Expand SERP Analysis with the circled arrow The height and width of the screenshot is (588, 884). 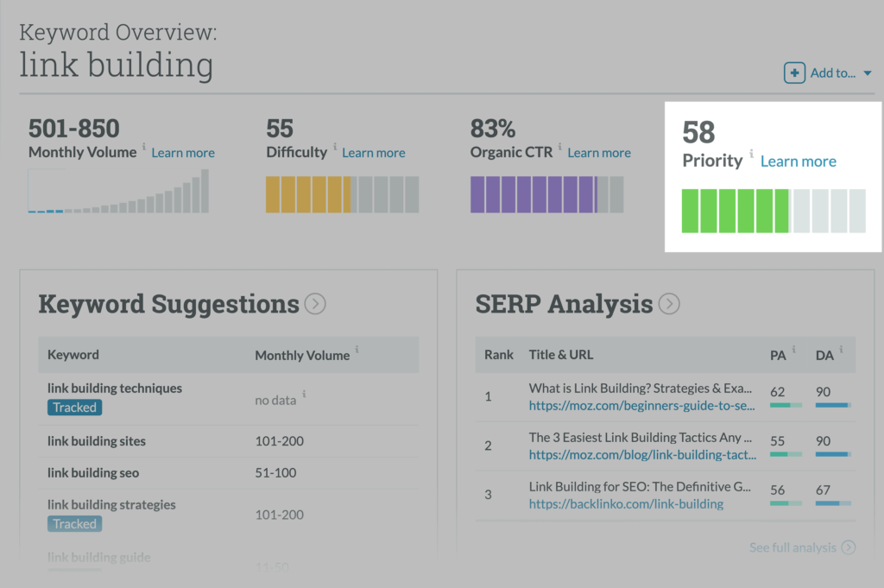pyautogui.click(x=669, y=304)
